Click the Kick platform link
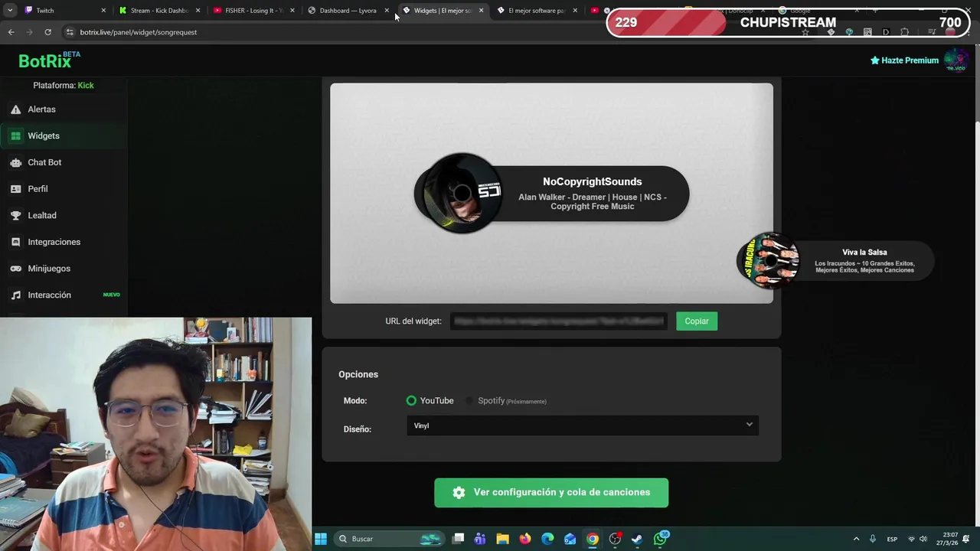The width and height of the screenshot is (980, 551). (x=86, y=86)
